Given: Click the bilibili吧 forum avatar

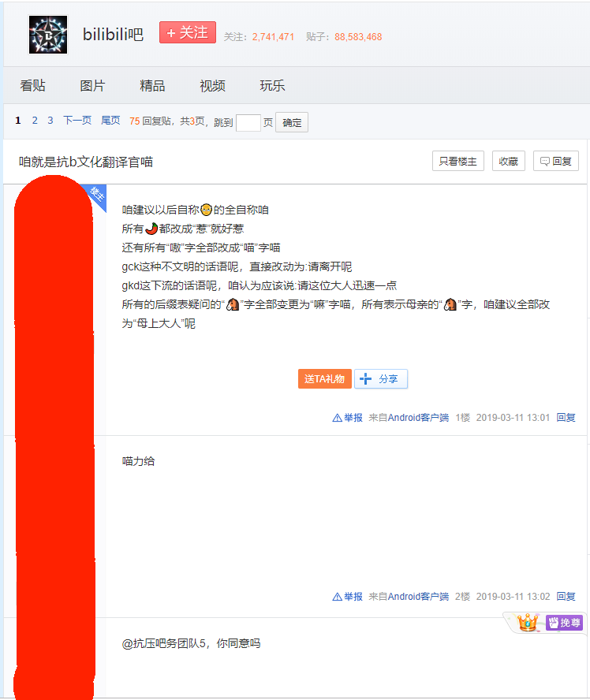Looking at the screenshot, I should point(48,35).
